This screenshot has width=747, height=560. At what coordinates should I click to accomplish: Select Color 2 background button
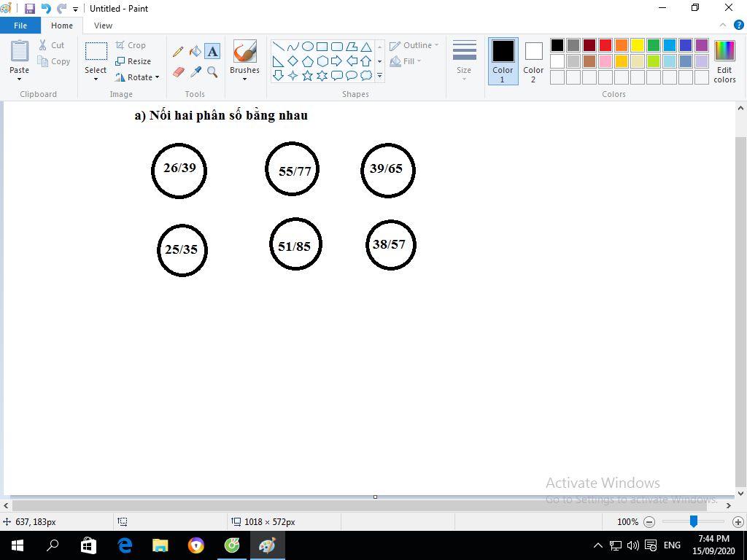533,61
